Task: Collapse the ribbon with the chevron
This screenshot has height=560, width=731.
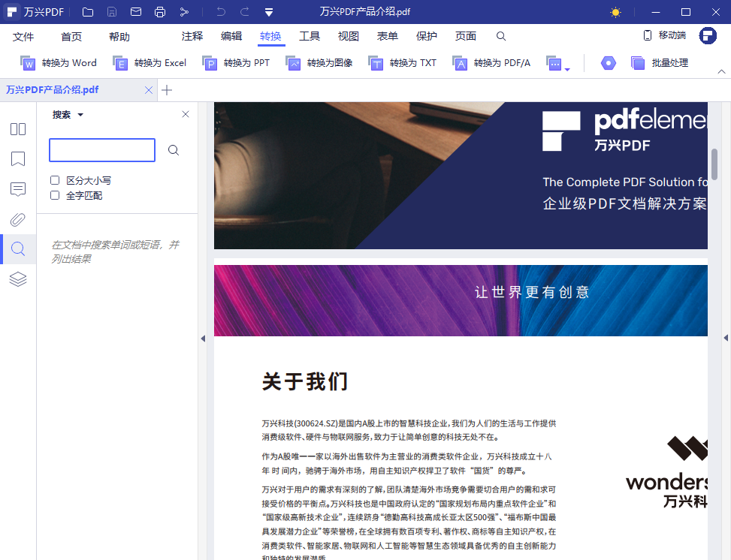Action: tap(720, 72)
